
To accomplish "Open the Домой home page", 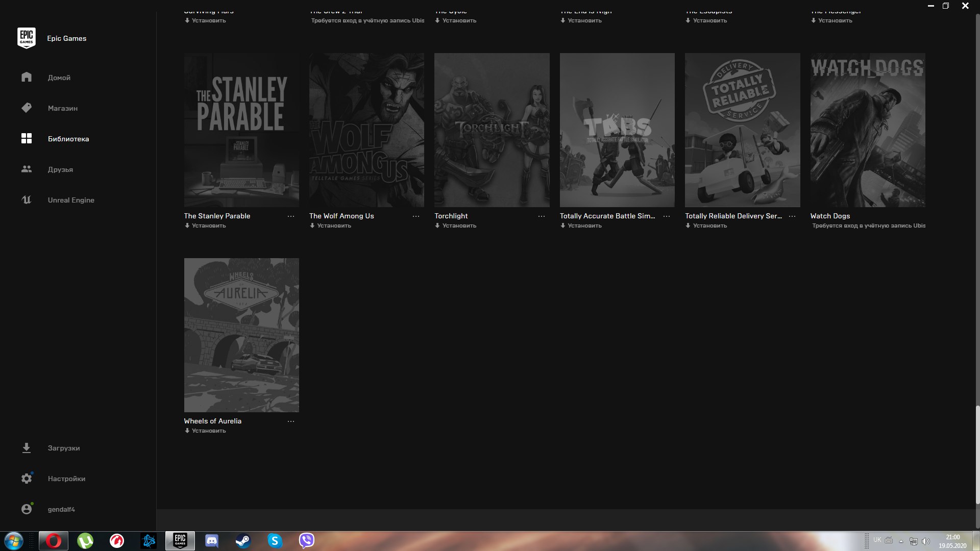I will (59, 78).
